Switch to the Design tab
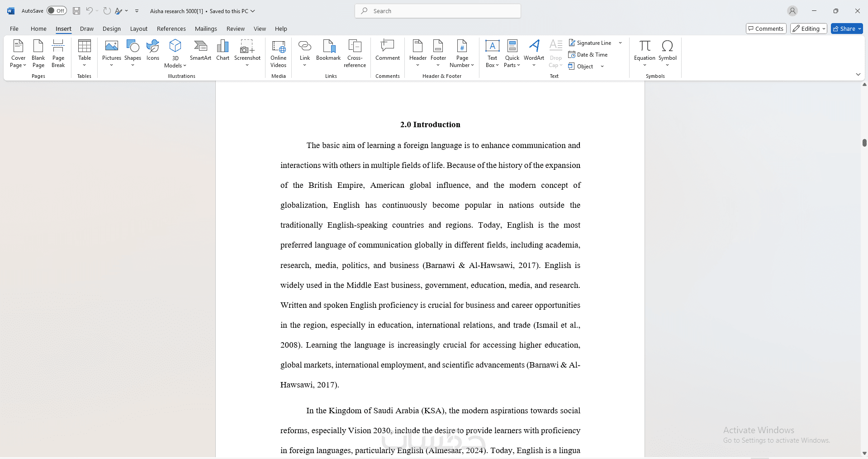This screenshot has width=868, height=459. click(112, 29)
